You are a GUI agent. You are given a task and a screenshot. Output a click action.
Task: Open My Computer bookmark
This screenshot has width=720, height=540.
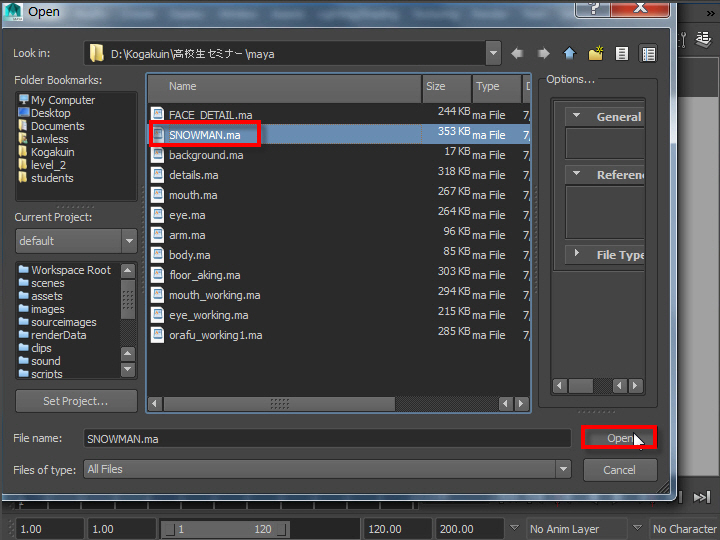point(62,100)
